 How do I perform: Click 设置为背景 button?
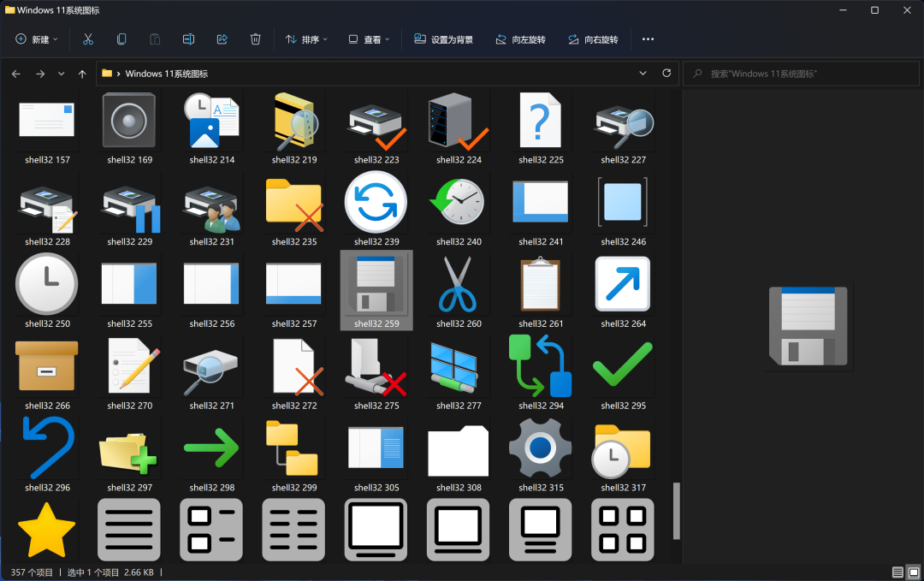pos(444,39)
